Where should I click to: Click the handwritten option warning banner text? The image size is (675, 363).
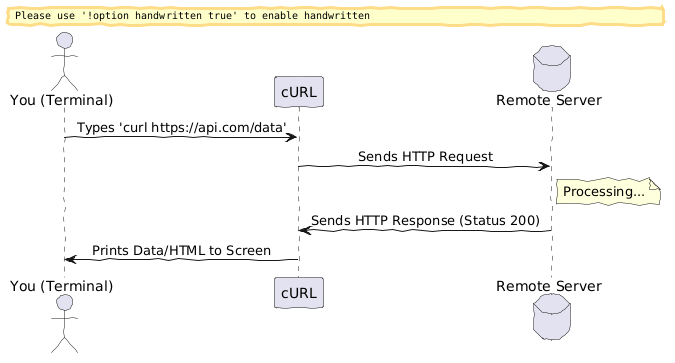click(x=192, y=16)
